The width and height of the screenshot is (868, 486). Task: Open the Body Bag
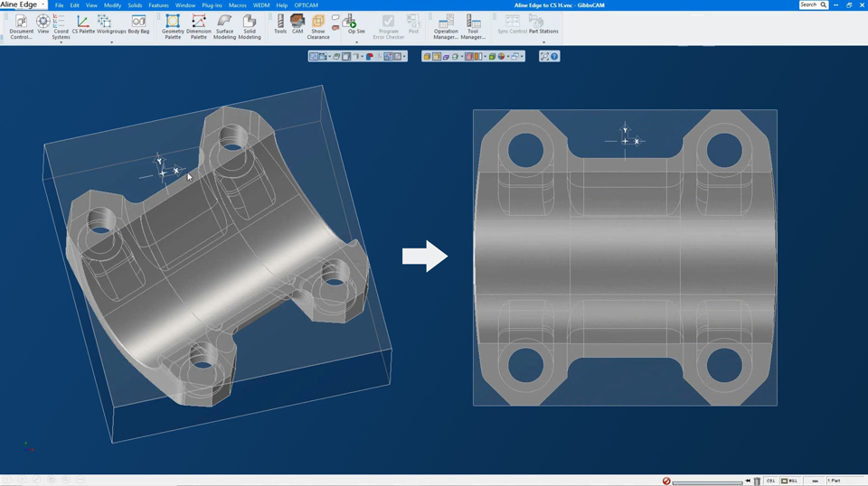pyautogui.click(x=138, y=25)
